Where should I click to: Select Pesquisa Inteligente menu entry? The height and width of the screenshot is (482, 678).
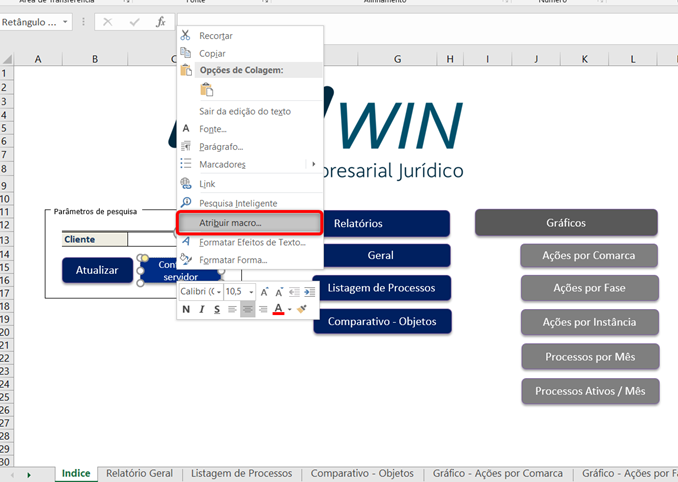coord(238,203)
